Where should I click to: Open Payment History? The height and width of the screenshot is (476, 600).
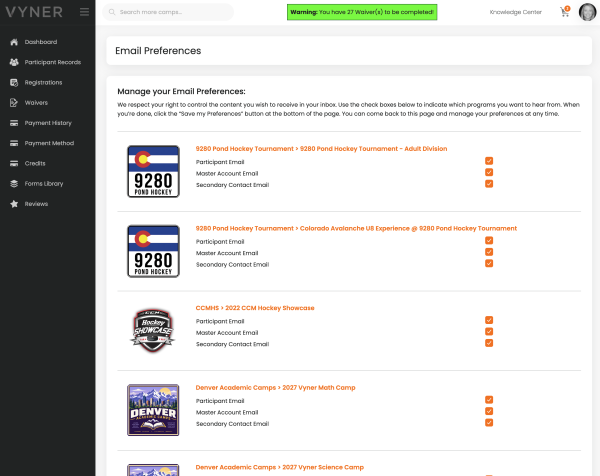click(x=48, y=123)
